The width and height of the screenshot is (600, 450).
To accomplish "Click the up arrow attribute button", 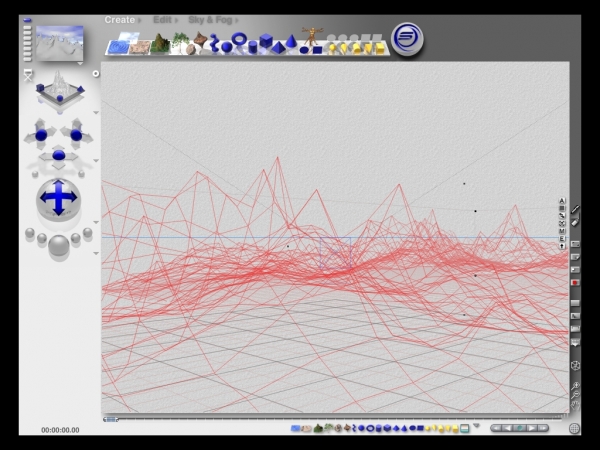I will click(x=562, y=246).
